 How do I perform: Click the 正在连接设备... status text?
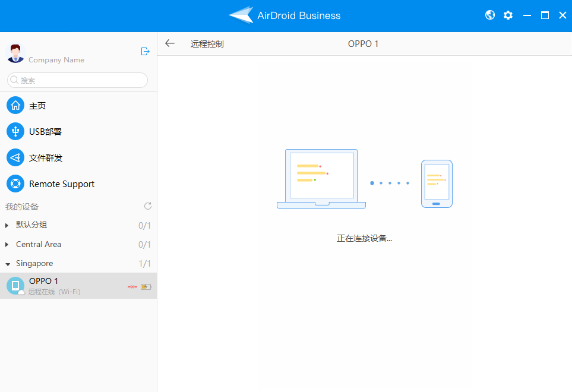click(364, 238)
